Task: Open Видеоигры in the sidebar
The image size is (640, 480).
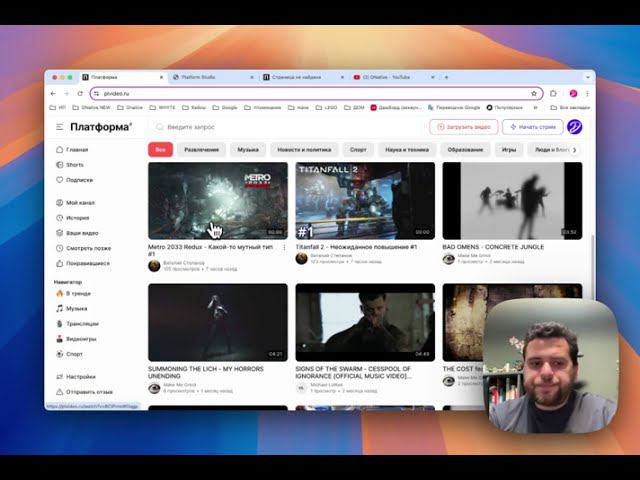Action: tap(76, 339)
